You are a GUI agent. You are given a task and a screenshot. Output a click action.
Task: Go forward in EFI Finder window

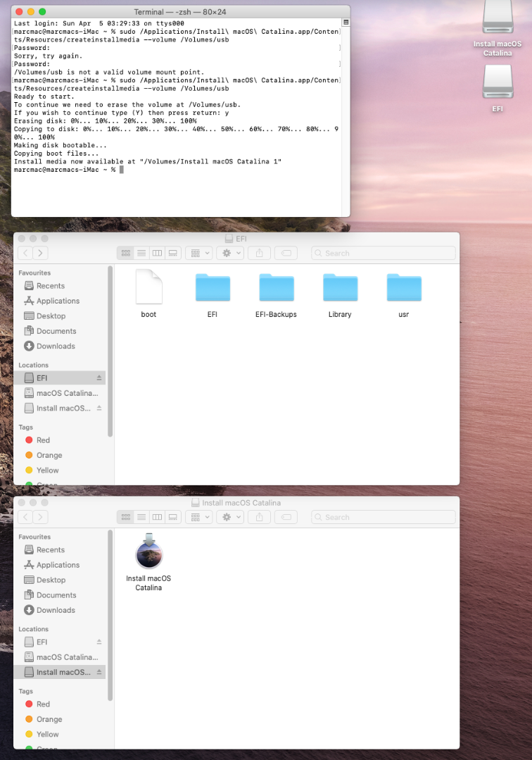click(x=41, y=253)
